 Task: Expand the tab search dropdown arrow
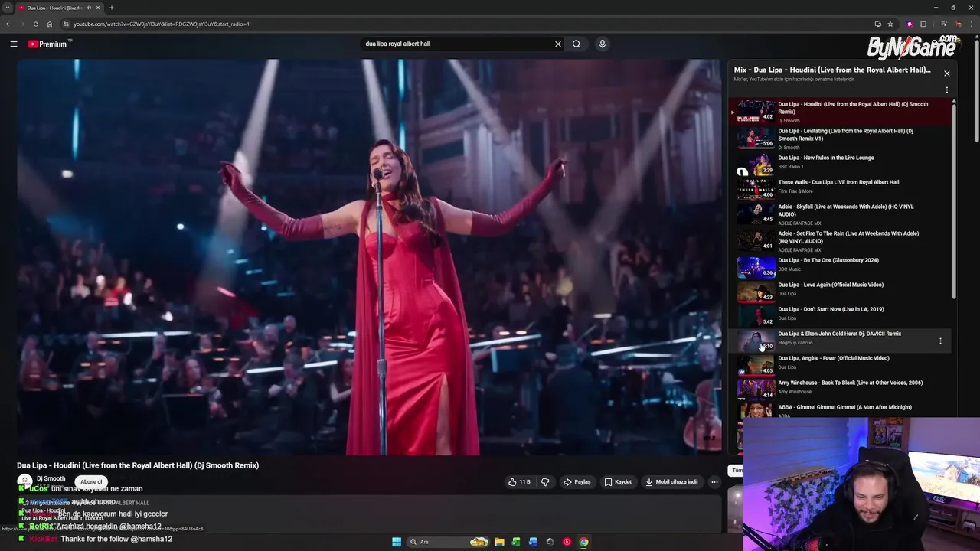[8, 8]
